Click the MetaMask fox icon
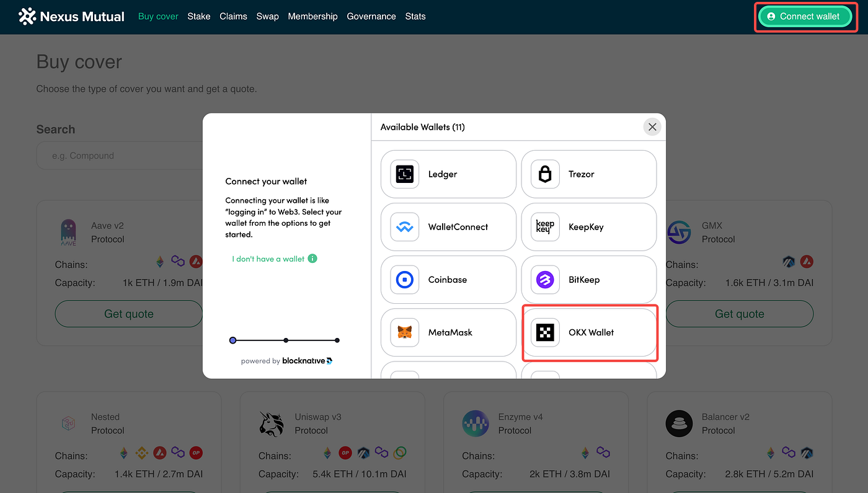 tap(404, 332)
